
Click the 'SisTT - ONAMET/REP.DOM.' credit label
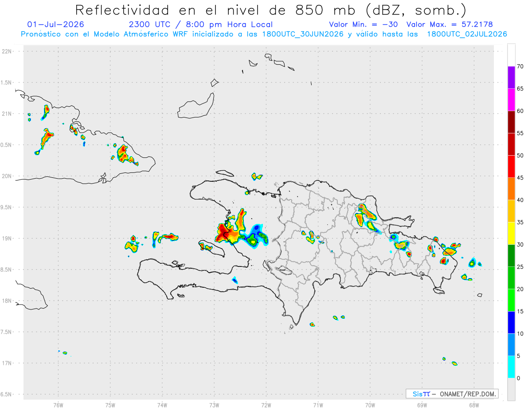point(452,394)
